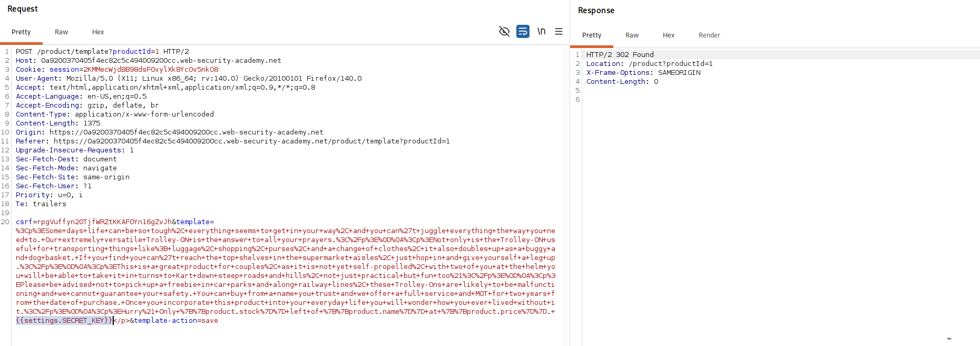Click the response Content-Length: 0 header
Image resolution: width=980 pixels, height=346 pixels.
(x=622, y=82)
